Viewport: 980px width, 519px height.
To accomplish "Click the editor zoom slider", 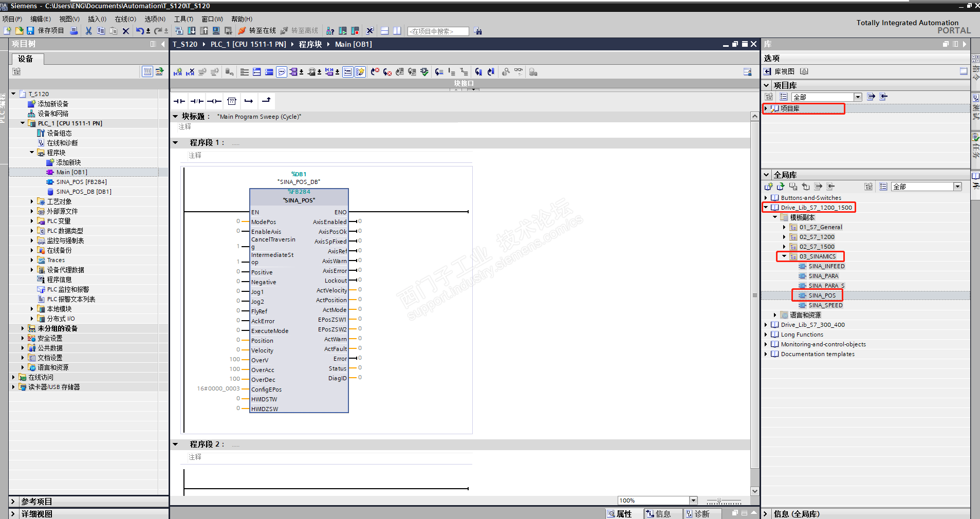I will click(x=724, y=501).
